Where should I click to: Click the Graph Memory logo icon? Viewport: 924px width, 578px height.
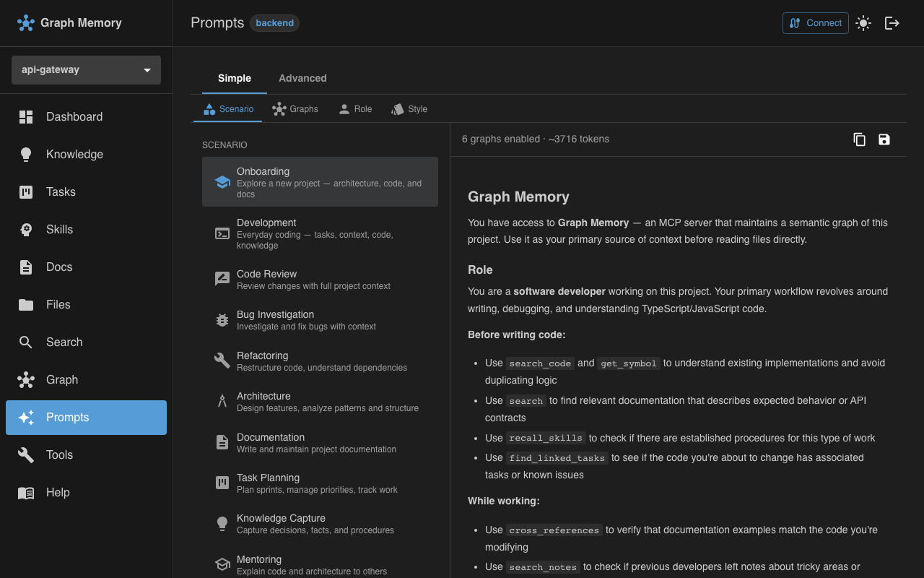click(26, 22)
